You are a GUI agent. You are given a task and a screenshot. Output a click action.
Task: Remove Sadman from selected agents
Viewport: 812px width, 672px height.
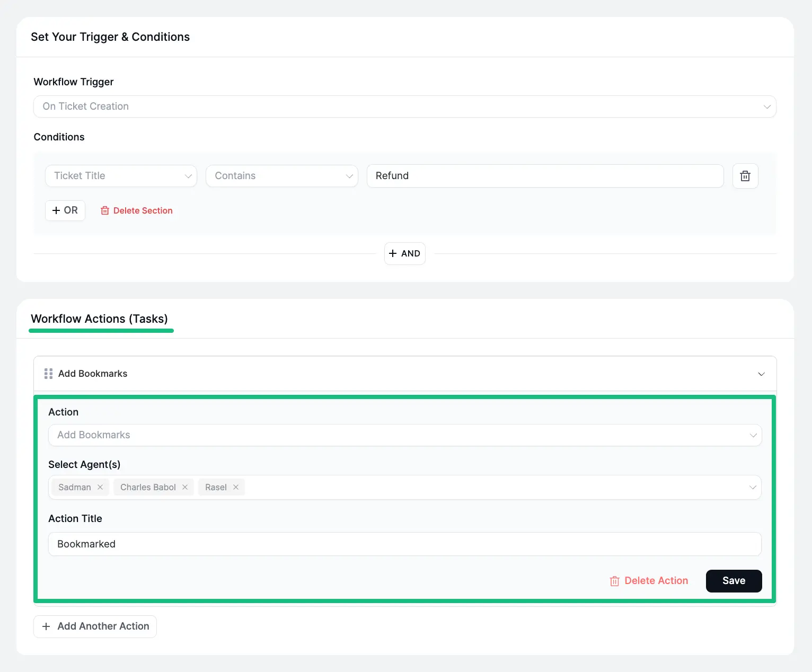[100, 487]
